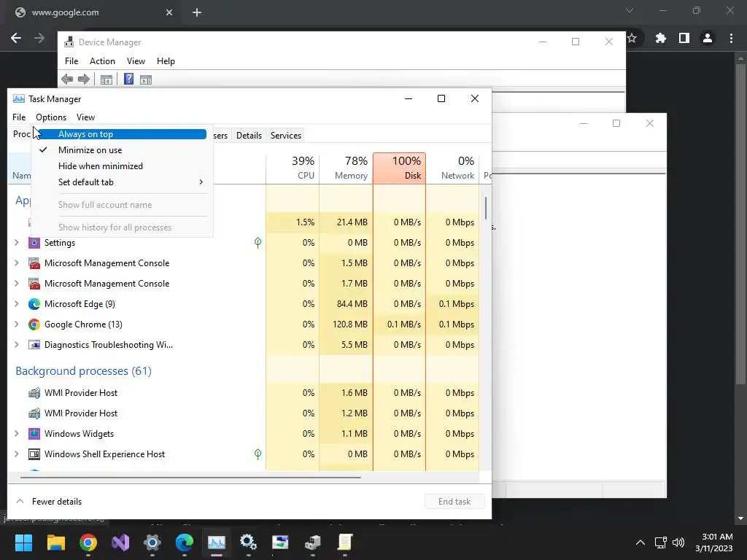
Task: Open Action menu in Device Manager
Action: pos(102,61)
